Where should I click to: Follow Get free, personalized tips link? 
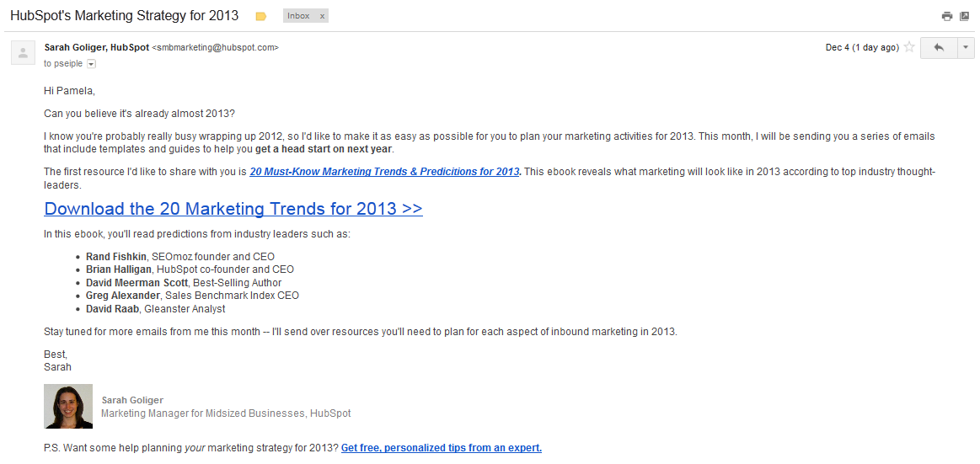click(x=442, y=448)
